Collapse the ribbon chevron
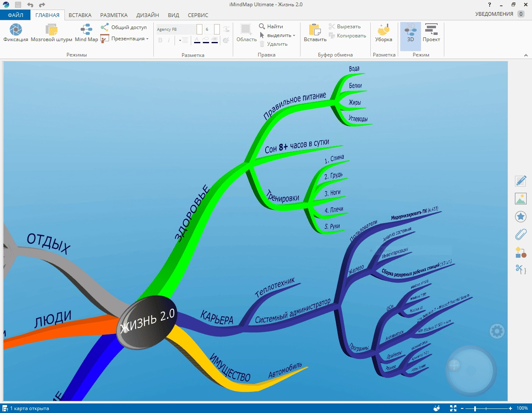532x413 pixels. [526, 55]
